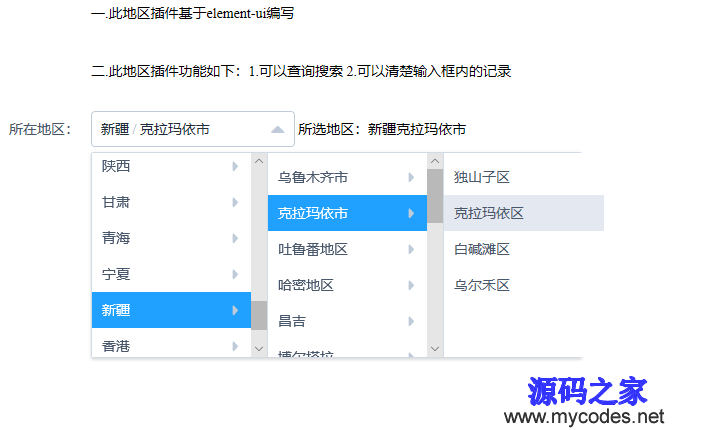Click the scroll-down arrow of the province list

point(259,348)
